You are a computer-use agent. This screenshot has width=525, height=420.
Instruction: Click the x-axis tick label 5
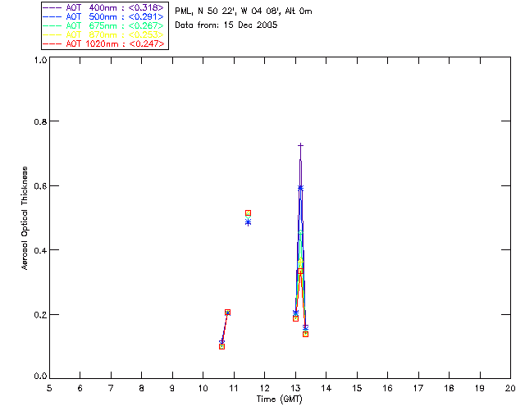49,388
